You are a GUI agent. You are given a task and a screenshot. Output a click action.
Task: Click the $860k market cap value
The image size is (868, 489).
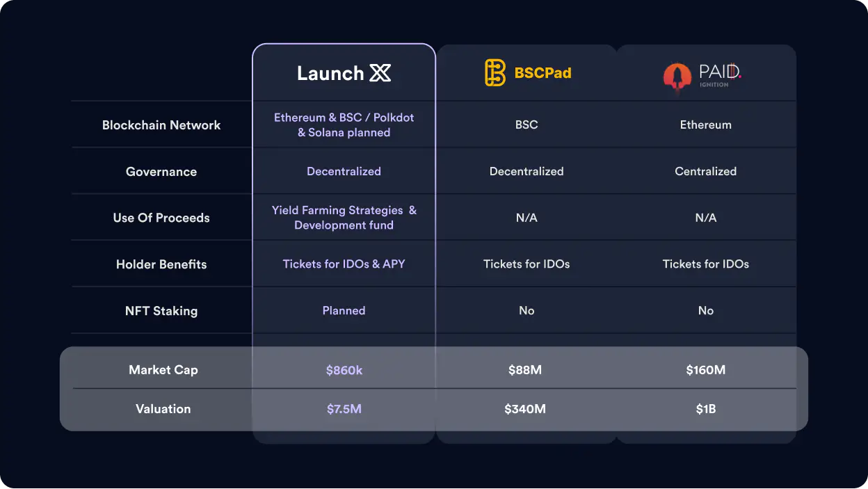pyautogui.click(x=344, y=370)
